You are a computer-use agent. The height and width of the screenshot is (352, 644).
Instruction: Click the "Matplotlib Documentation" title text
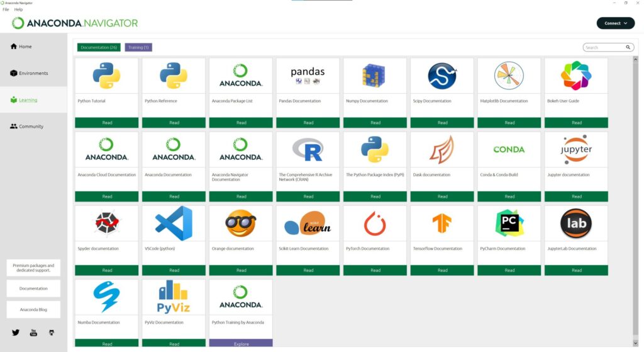[x=504, y=101]
